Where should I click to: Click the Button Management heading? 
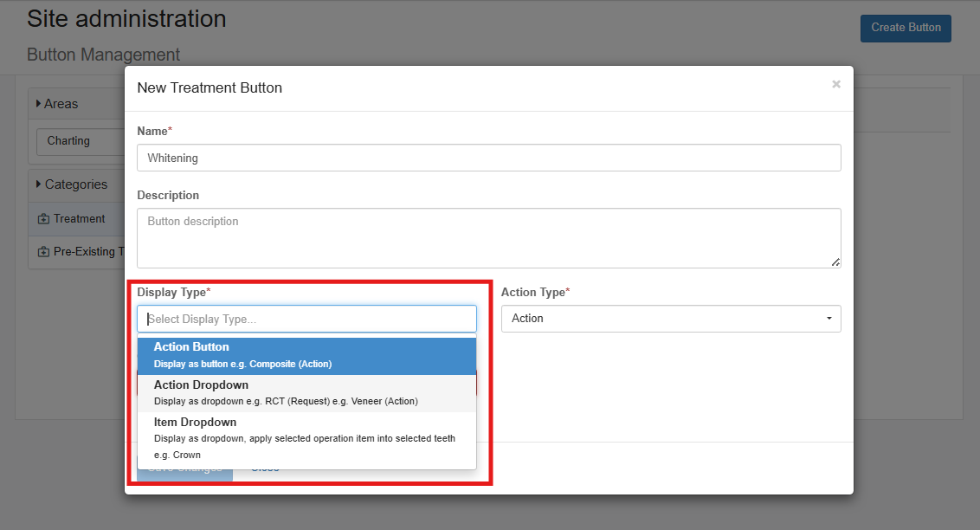[x=103, y=55]
